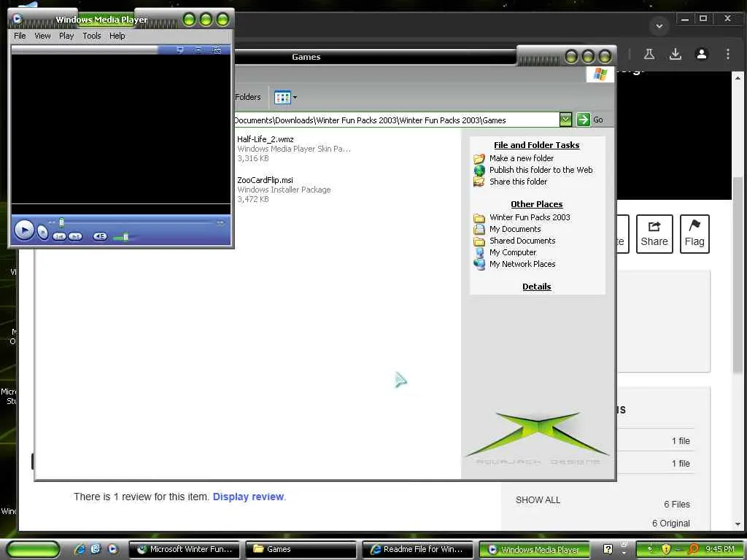Open the browser three-dot menu
Screen dimensions: 747x560
coord(727,54)
